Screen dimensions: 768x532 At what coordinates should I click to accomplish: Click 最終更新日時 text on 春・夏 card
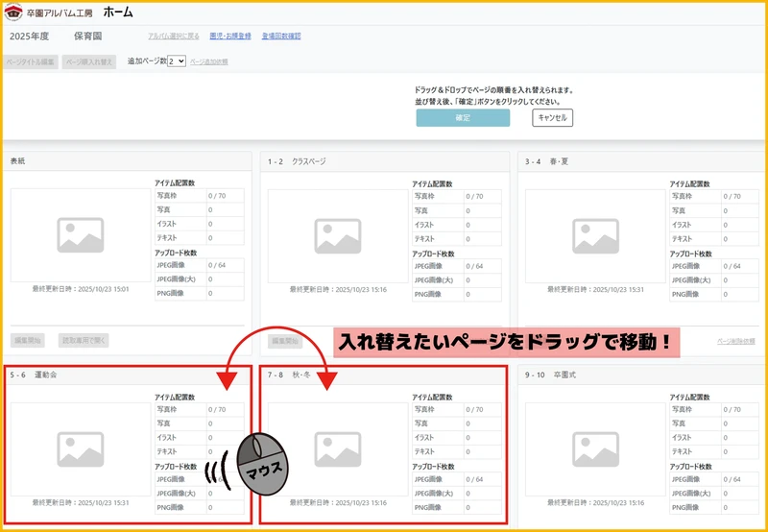click(595, 289)
